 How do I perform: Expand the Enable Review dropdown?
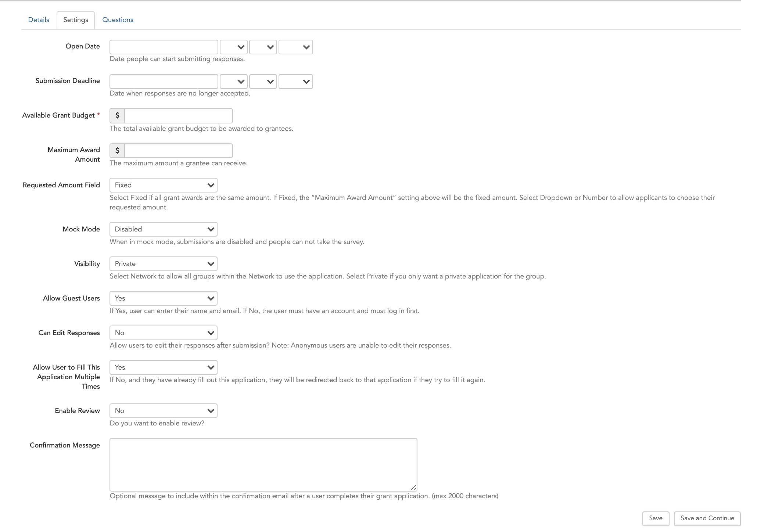pyautogui.click(x=164, y=411)
